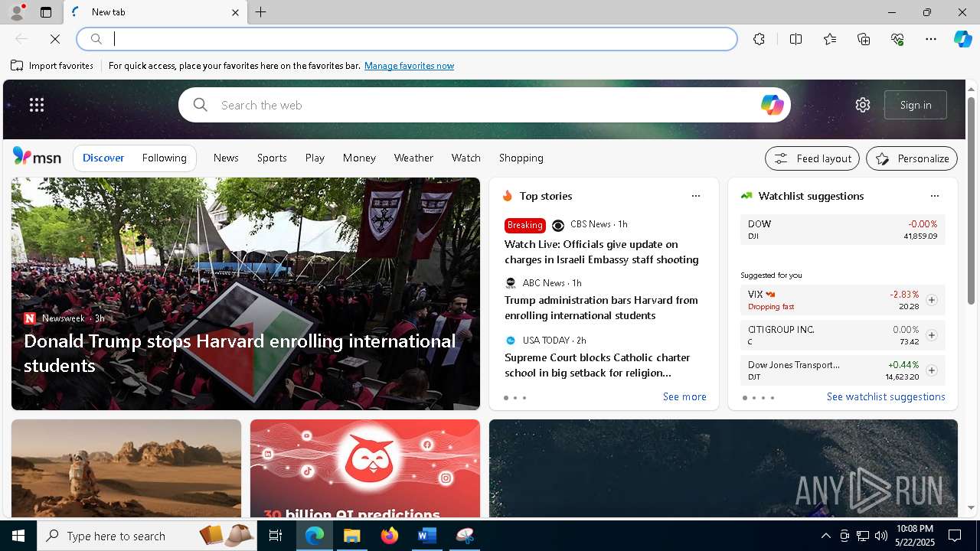Open File Explorer from taskbar

pos(351,536)
